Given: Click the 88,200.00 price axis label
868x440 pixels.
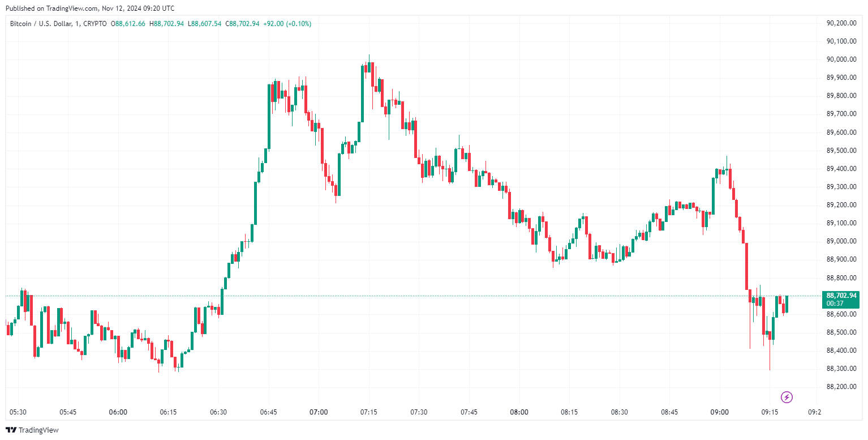Looking at the screenshot, I should (840, 387).
